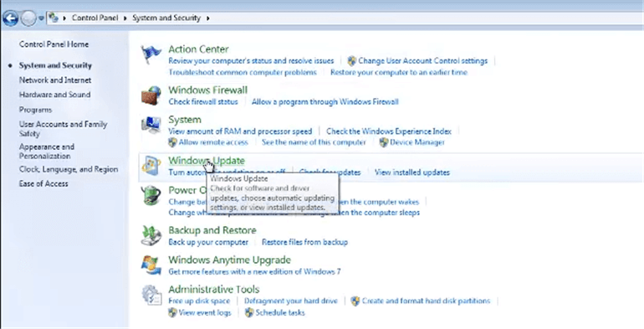The height and width of the screenshot is (329, 644).
Task: Click the Back navigation arrow button
Action: (10, 18)
